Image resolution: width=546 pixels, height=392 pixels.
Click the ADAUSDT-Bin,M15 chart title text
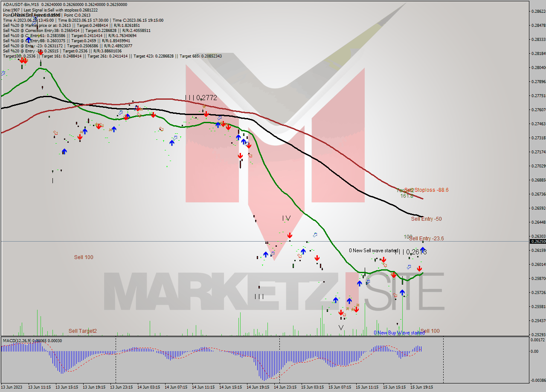point(20,5)
